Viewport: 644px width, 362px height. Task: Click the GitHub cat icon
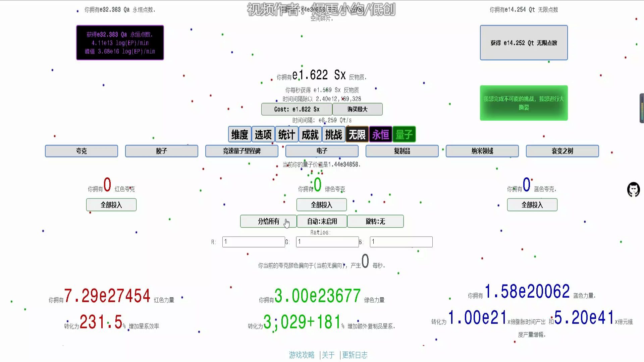point(633,190)
